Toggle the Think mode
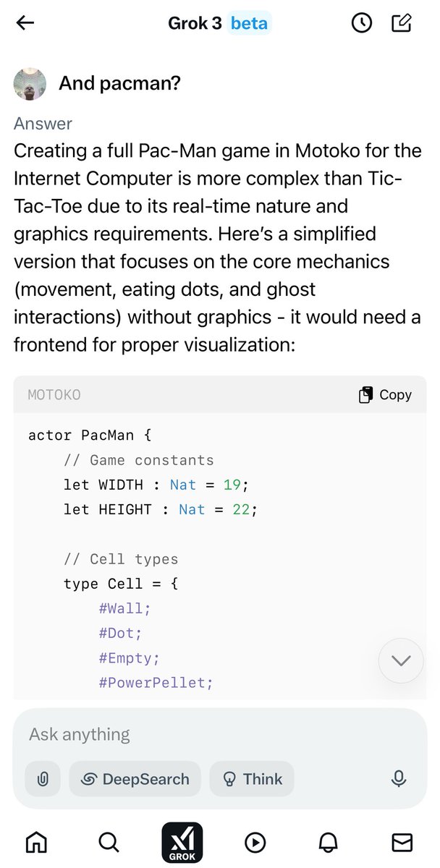The image size is (440, 868). click(252, 779)
